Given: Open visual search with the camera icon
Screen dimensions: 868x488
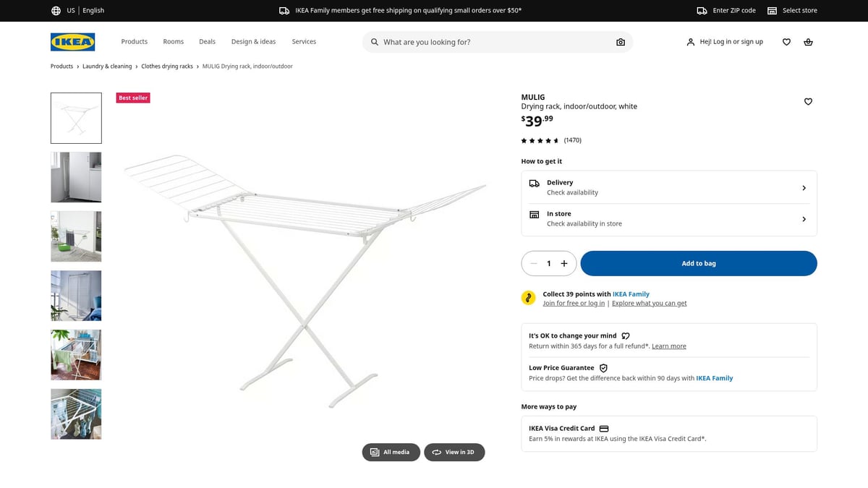Looking at the screenshot, I should pos(621,42).
